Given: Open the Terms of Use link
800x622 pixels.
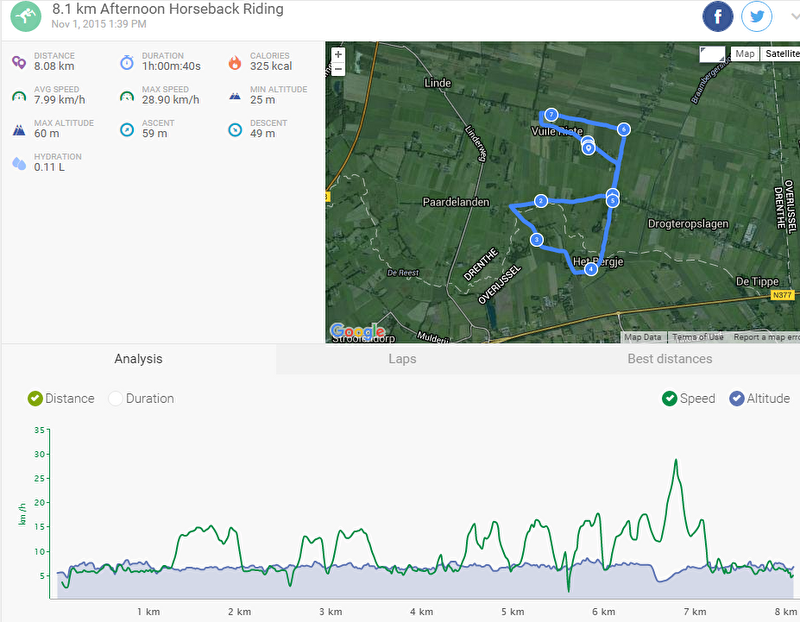Looking at the screenshot, I should click(x=697, y=337).
